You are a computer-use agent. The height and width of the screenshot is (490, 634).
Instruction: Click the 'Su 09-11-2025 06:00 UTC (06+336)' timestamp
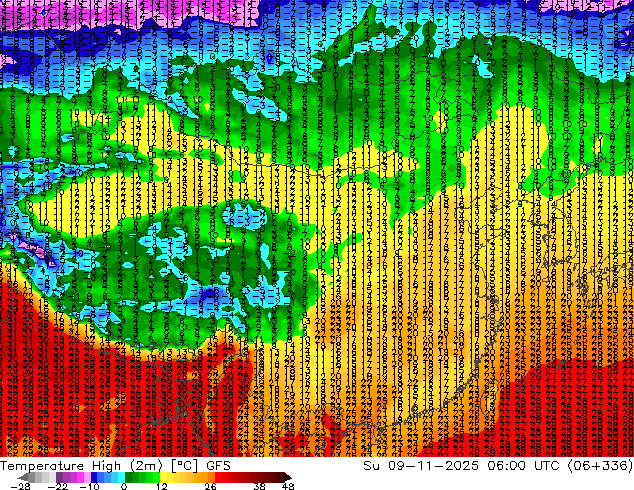tap(498, 466)
